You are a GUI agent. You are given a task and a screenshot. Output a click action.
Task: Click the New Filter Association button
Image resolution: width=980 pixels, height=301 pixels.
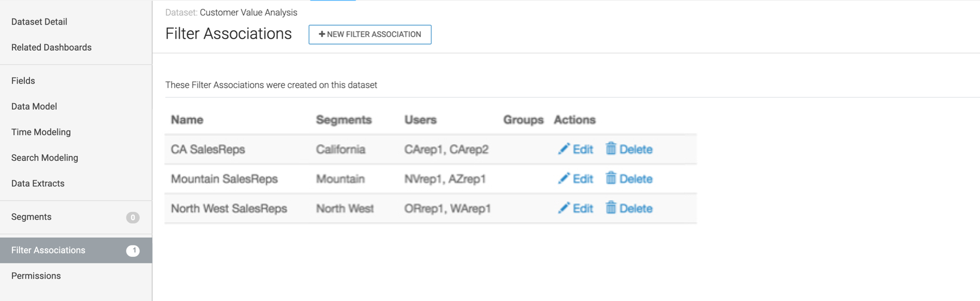click(x=370, y=34)
